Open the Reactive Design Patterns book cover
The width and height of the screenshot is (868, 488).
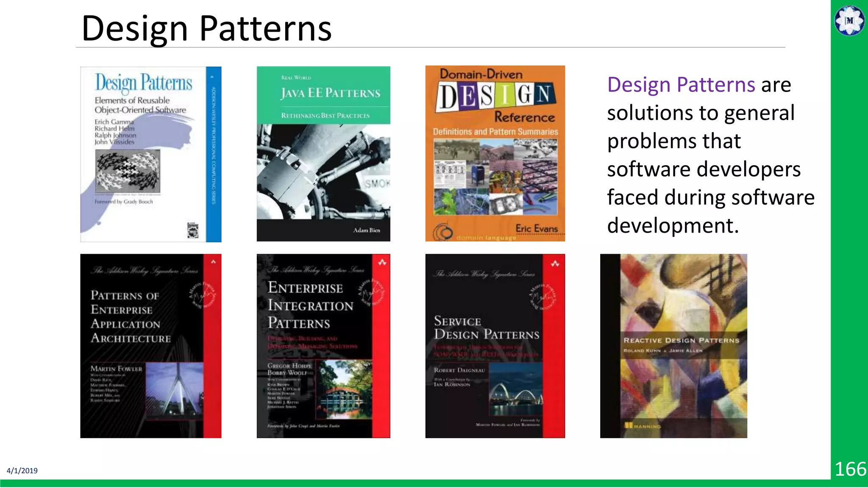673,346
